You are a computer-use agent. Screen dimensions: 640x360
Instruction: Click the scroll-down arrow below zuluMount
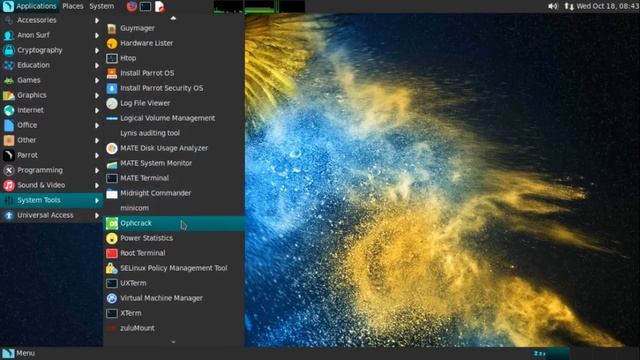click(173, 342)
